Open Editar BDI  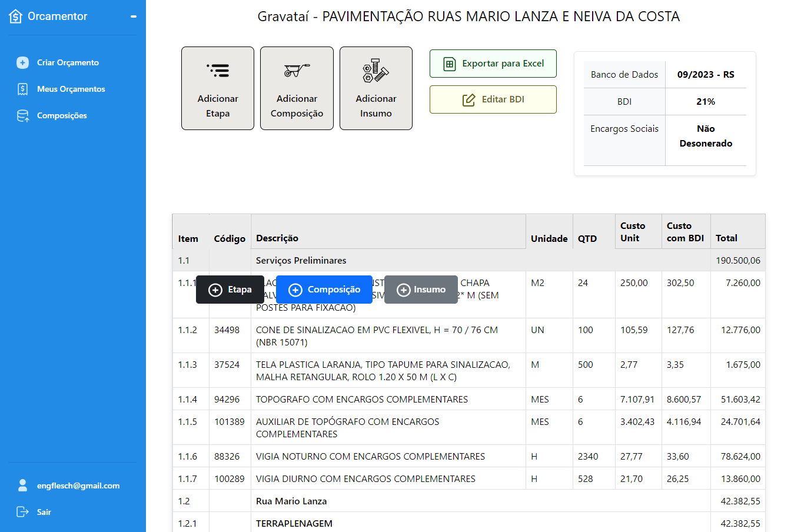(x=493, y=99)
